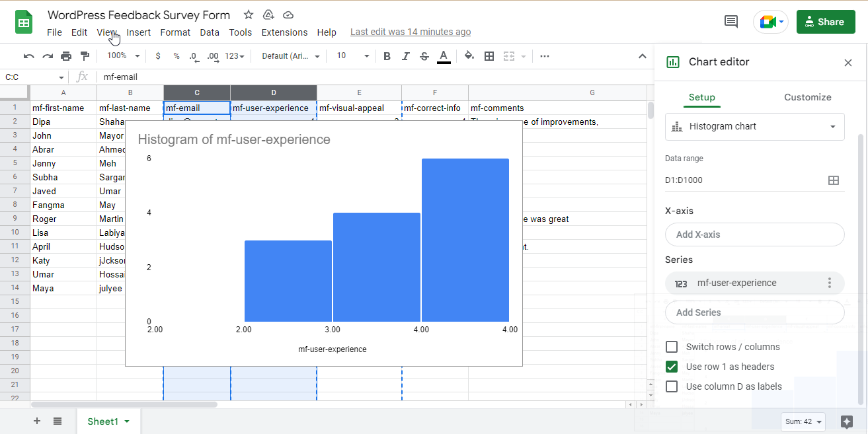Switch to the Setup tab
The height and width of the screenshot is (434, 868).
coord(702,97)
